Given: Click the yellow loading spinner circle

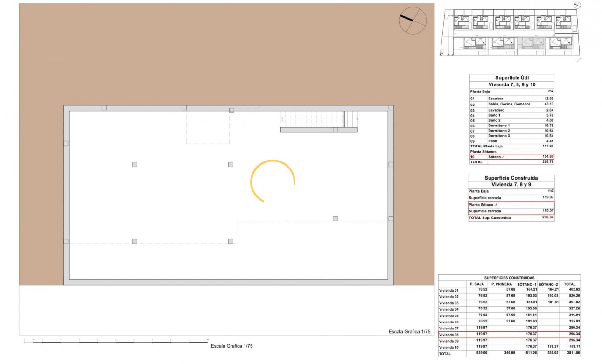Looking at the screenshot, I should pos(273,181).
